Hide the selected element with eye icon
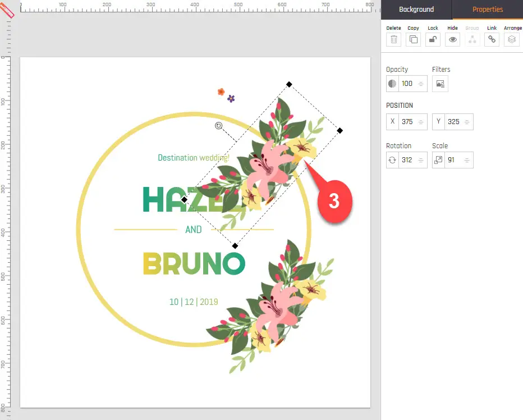Screen dimensions: 523x420 click(453, 39)
